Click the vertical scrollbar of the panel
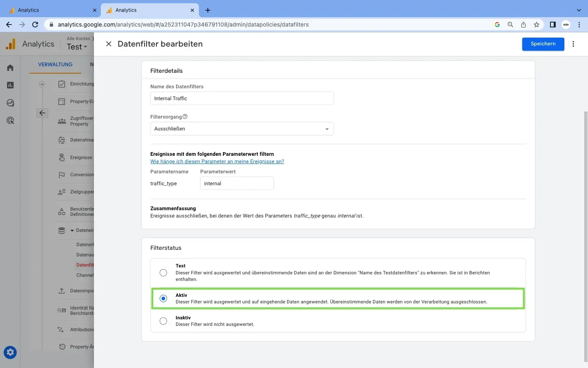The width and height of the screenshot is (588, 368). tap(586, 236)
